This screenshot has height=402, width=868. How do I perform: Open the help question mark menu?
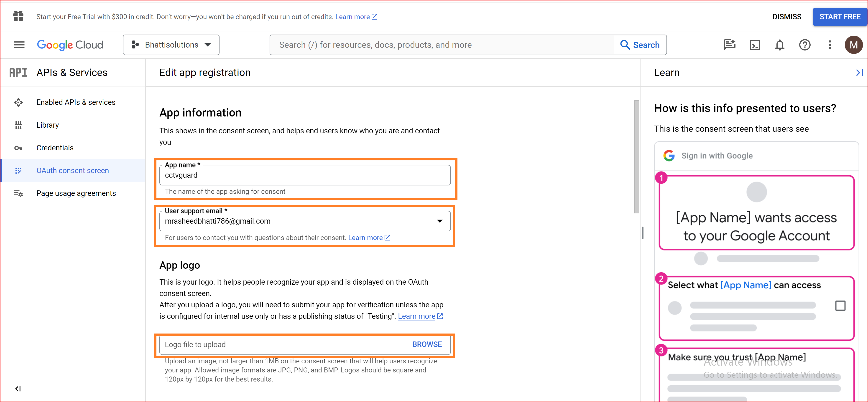coord(805,45)
